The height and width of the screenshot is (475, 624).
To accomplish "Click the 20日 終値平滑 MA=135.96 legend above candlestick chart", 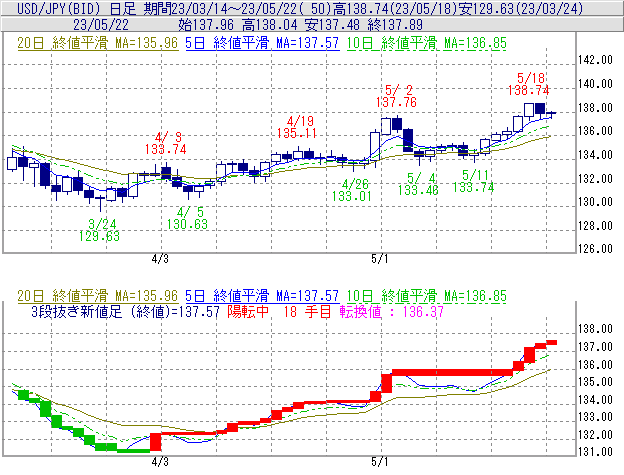I will 98,43.
